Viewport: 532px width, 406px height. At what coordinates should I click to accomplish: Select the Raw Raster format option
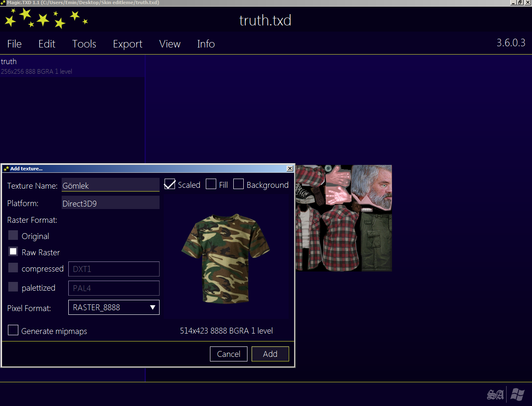[13, 252]
